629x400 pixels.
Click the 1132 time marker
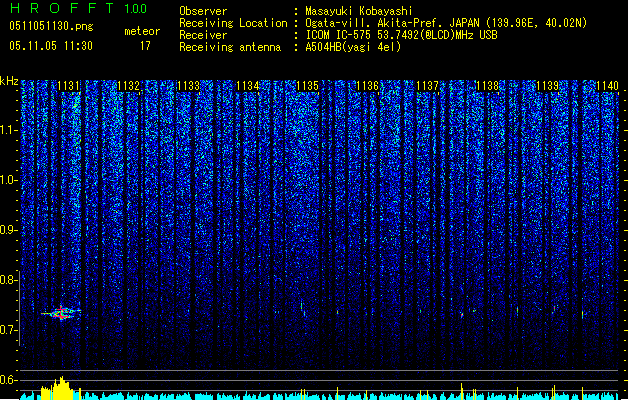[128, 86]
